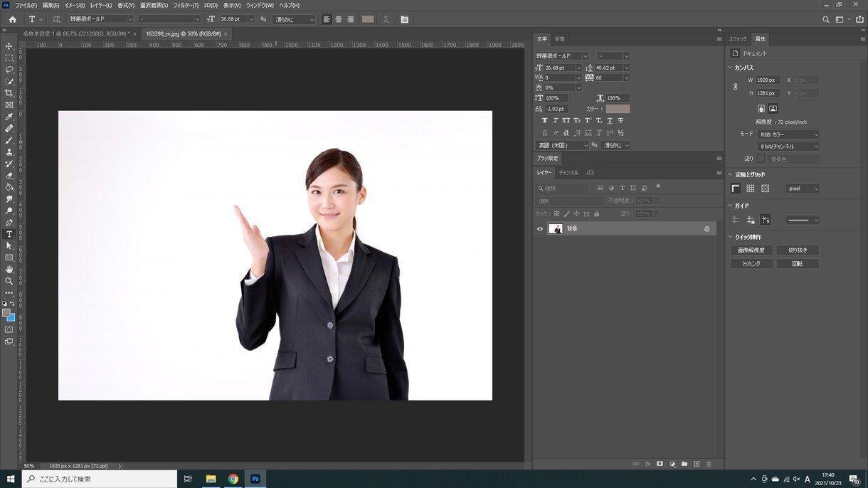Open the フィルター(T) menu
This screenshot has width=868, height=488.
[x=186, y=5]
